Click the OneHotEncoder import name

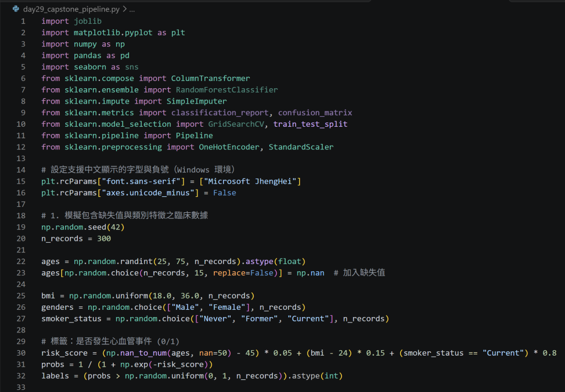[x=229, y=147]
